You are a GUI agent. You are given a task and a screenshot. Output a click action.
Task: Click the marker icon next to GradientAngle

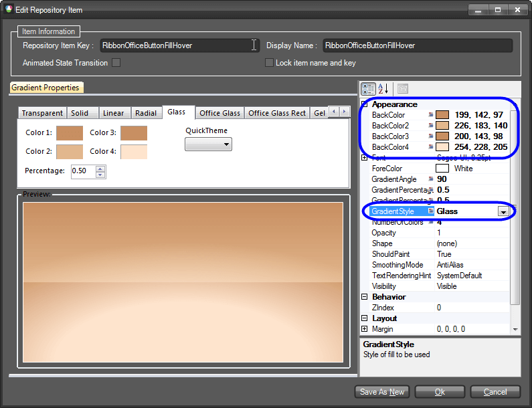pyautogui.click(x=430, y=179)
